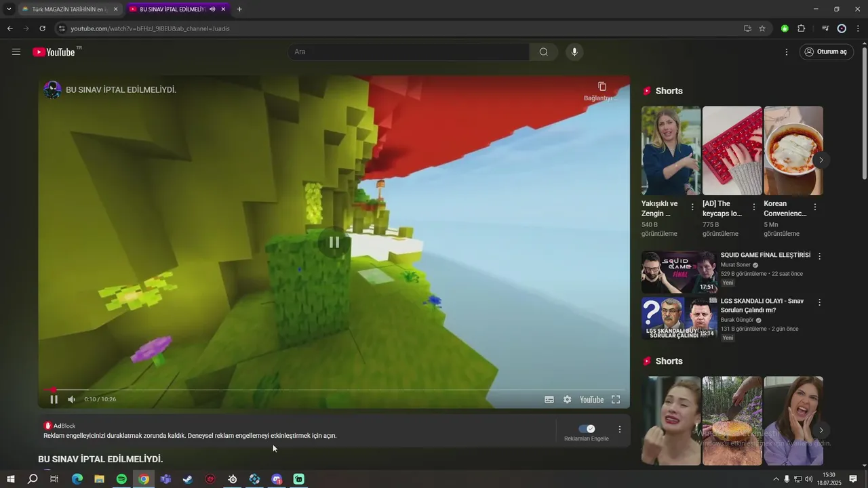Open SQUID GAME FİNAL ELEŞTİRİSİ video title

(x=766, y=256)
